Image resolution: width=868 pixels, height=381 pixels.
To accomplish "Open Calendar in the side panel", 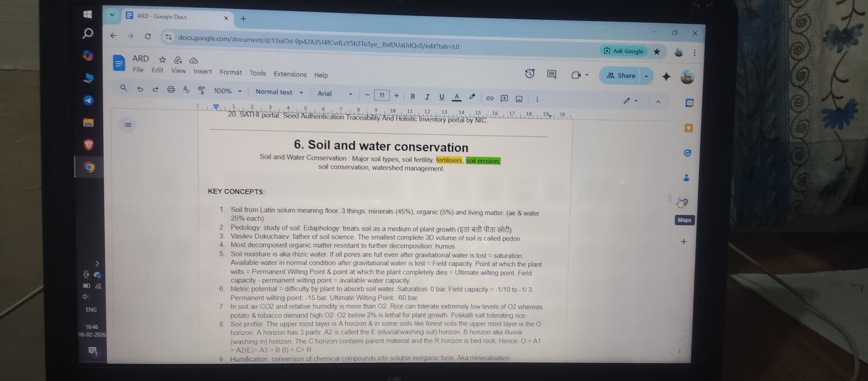I will coord(689,103).
